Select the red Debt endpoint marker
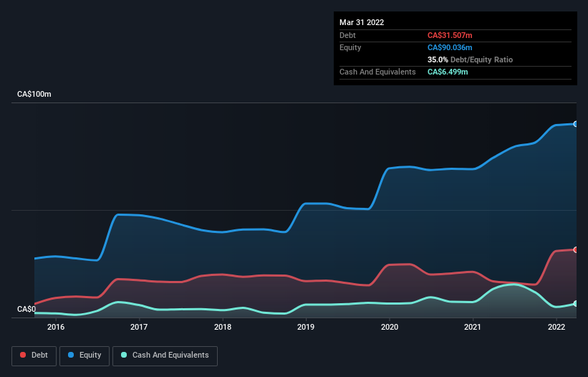 pyautogui.click(x=576, y=250)
